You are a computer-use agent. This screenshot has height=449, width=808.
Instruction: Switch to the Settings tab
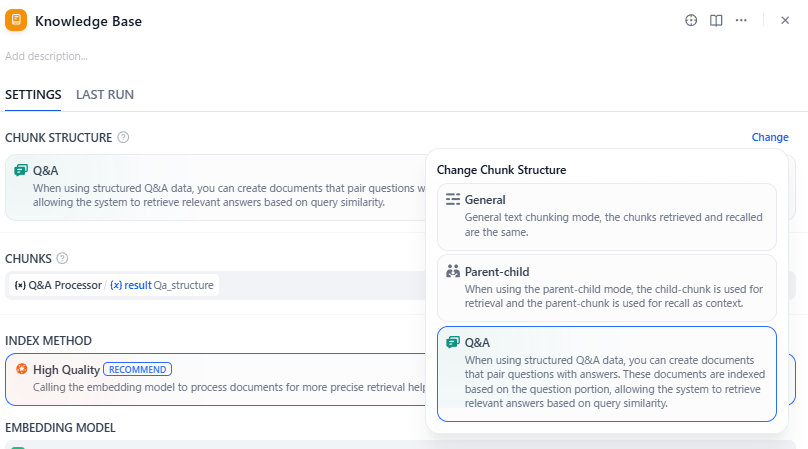coord(33,94)
